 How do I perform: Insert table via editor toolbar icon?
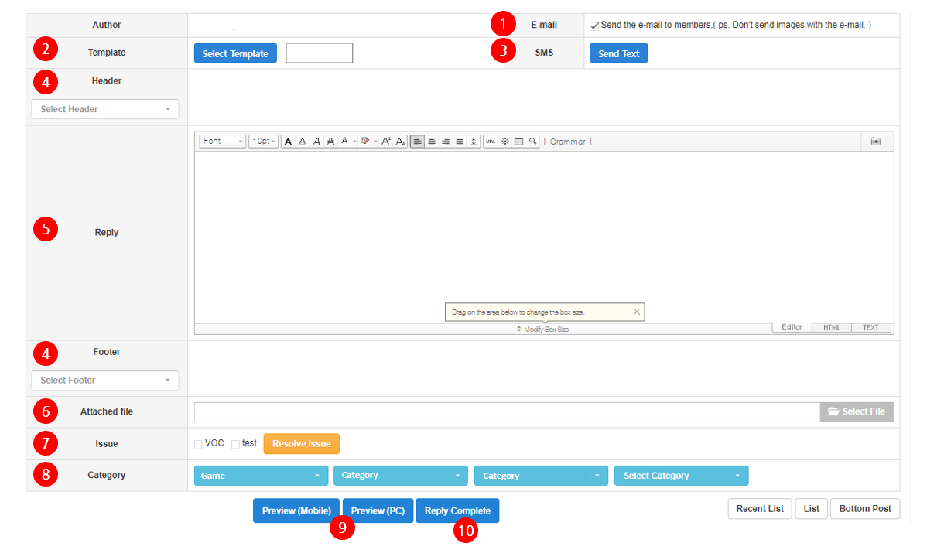click(518, 142)
